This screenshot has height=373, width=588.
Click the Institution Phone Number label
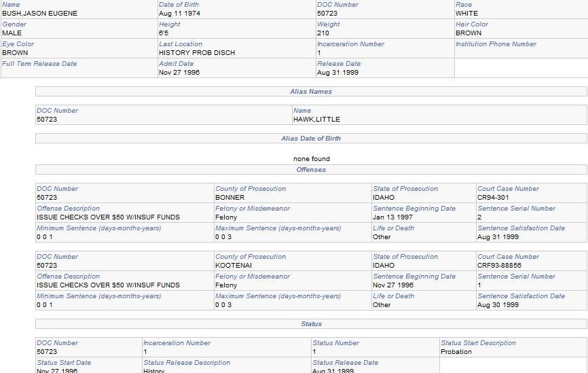[x=496, y=44]
